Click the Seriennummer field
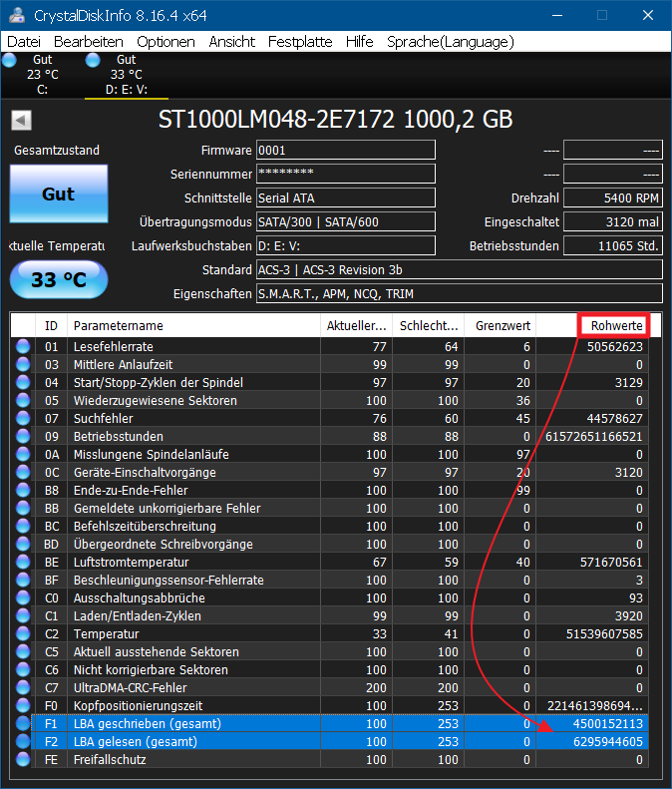Screen dimensions: 672x789 coord(346,175)
